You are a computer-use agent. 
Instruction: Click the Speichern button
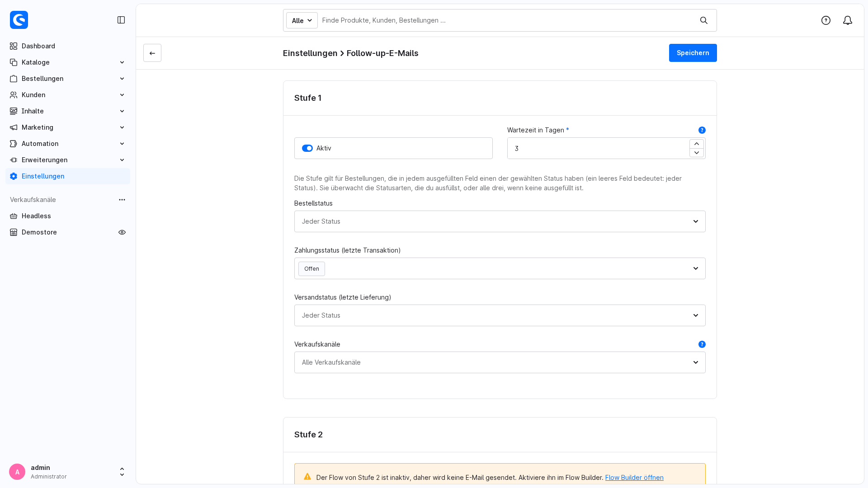pos(693,53)
